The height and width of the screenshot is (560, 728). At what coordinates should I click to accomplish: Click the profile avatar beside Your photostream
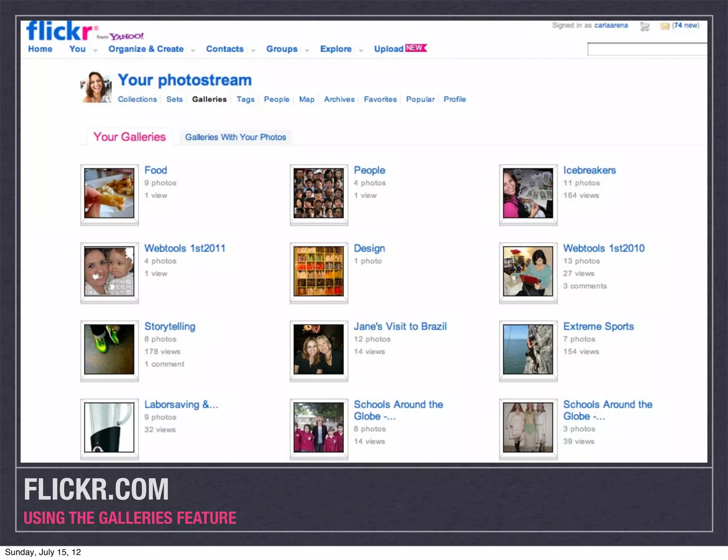[96, 87]
